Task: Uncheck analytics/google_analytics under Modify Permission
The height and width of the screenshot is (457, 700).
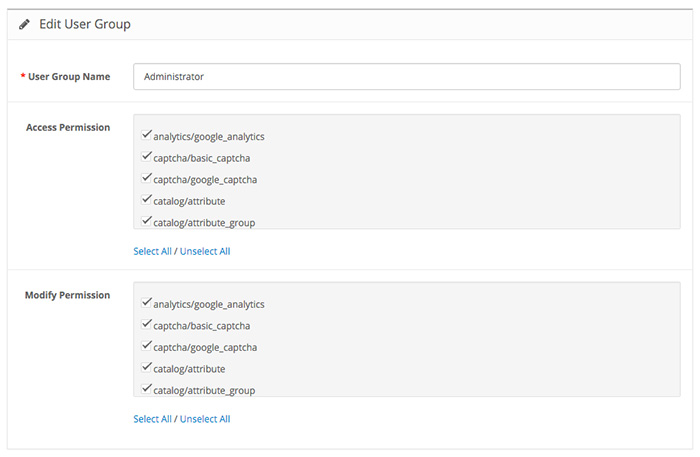Action: [x=146, y=302]
